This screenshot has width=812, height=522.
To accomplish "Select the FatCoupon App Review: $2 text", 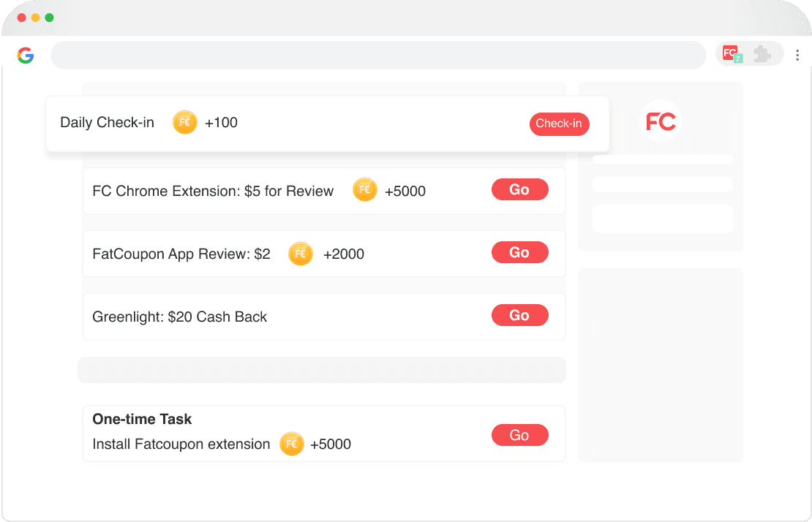I will click(181, 254).
